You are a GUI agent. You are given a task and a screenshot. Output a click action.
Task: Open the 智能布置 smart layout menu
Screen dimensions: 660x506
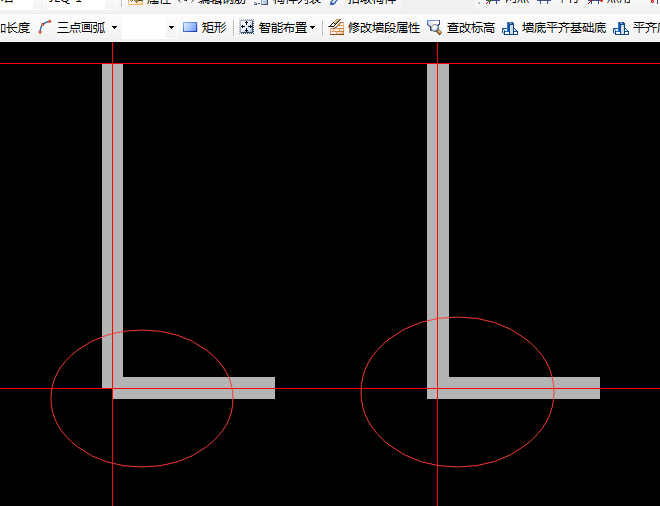[277, 28]
